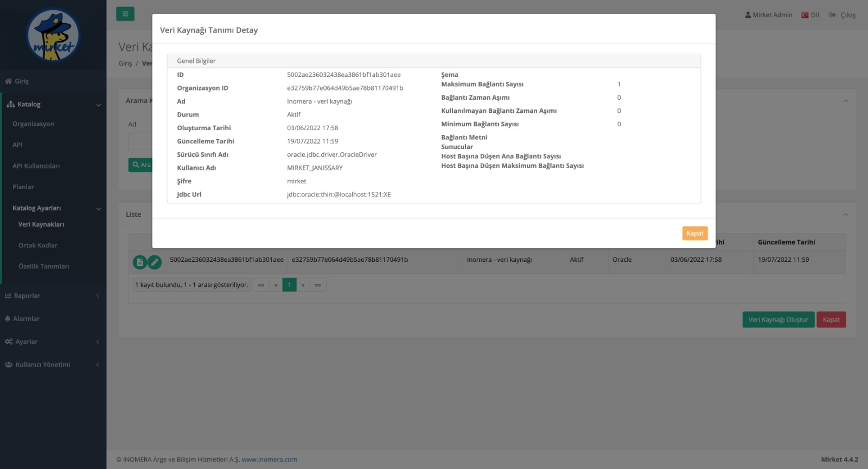Click the ID value 5002ae236032438ea3861bf1ab301aee in dialog

coord(344,75)
